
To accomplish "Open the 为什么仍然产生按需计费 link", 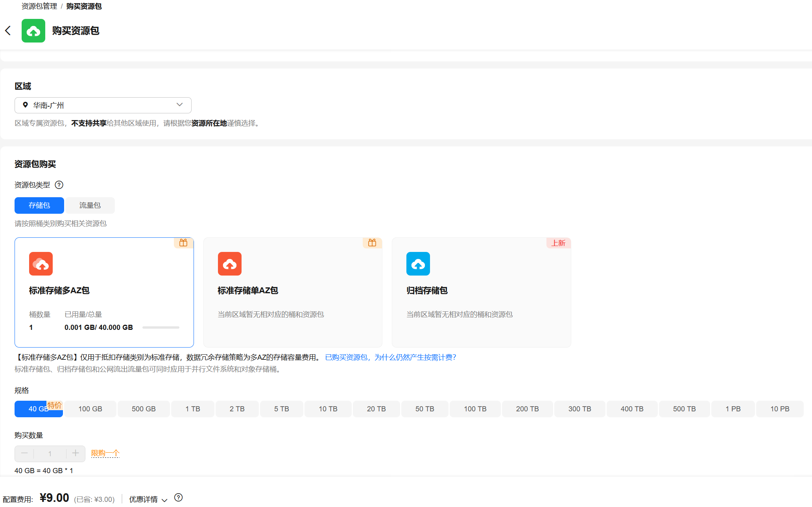I will pos(390,357).
